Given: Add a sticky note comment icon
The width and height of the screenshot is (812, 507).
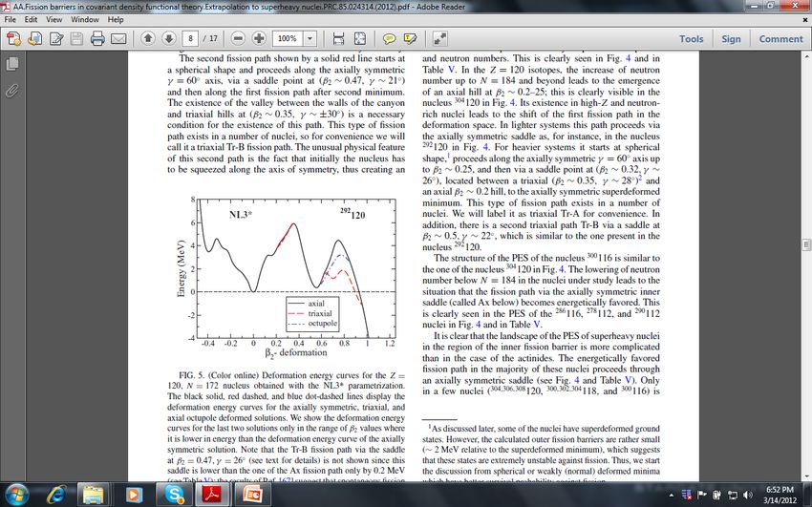Looking at the screenshot, I should (x=389, y=39).
